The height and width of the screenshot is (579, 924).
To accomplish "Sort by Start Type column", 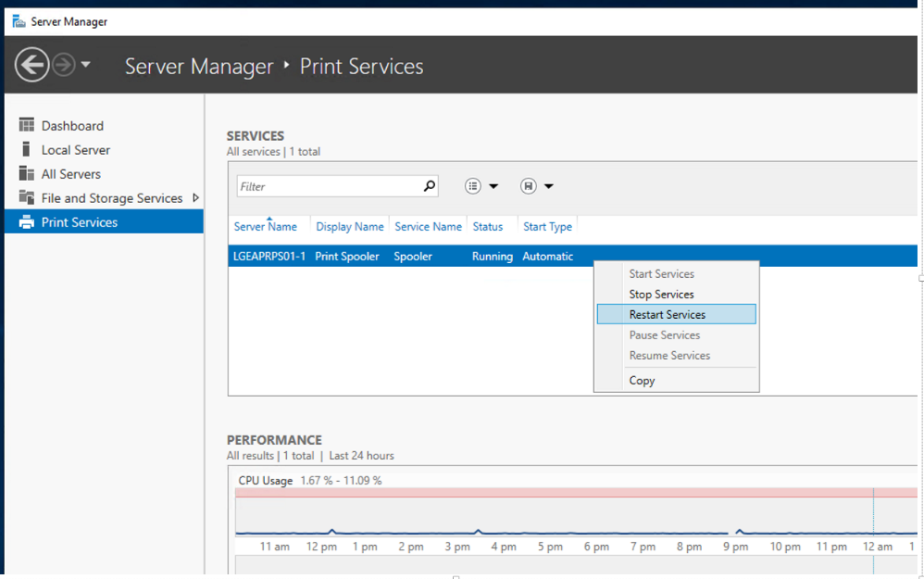I will tap(547, 227).
